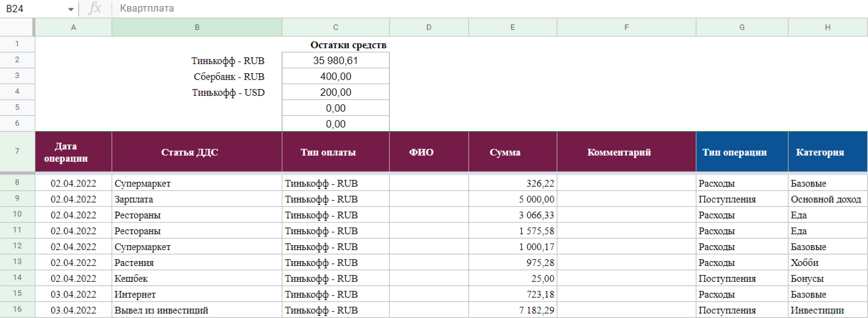Image resolution: width=868 pixels, height=318 pixels.
Task: Select the Зарплата cell
Action: click(x=197, y=199)
